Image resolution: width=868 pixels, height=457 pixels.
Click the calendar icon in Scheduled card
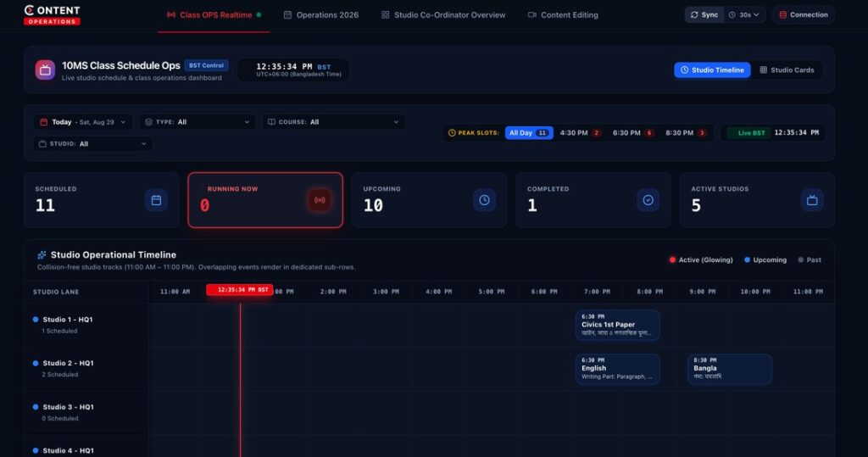point(156,200)
